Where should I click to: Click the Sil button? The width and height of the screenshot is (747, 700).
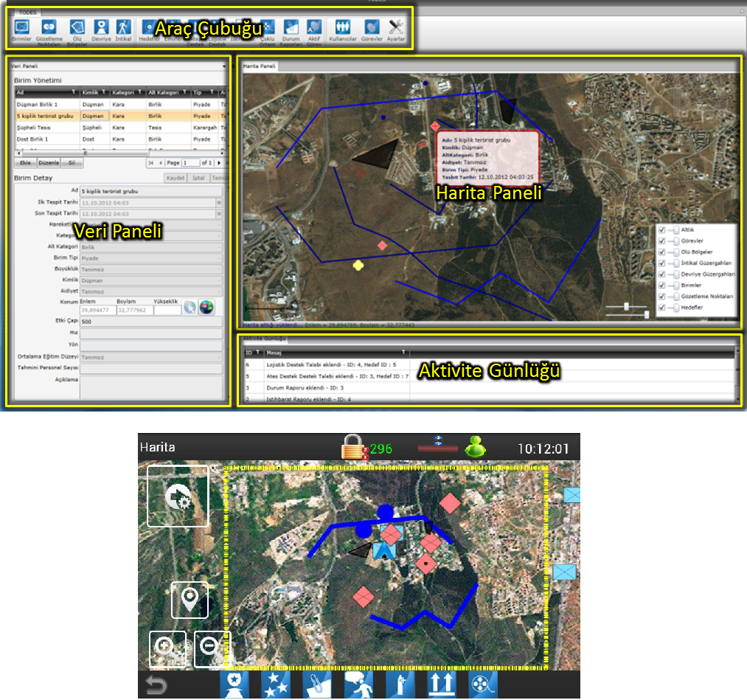(72, 163)
